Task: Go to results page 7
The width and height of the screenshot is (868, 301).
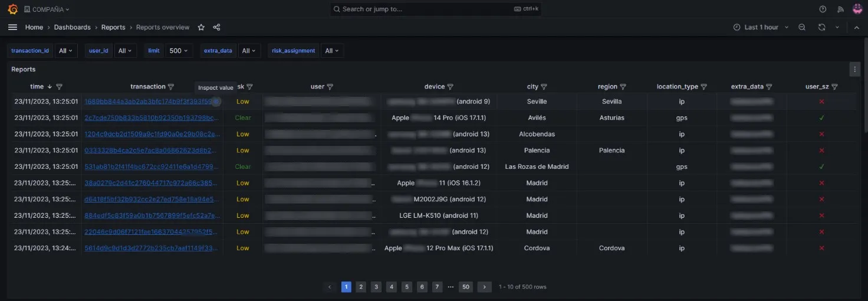Action: point(437,287)
